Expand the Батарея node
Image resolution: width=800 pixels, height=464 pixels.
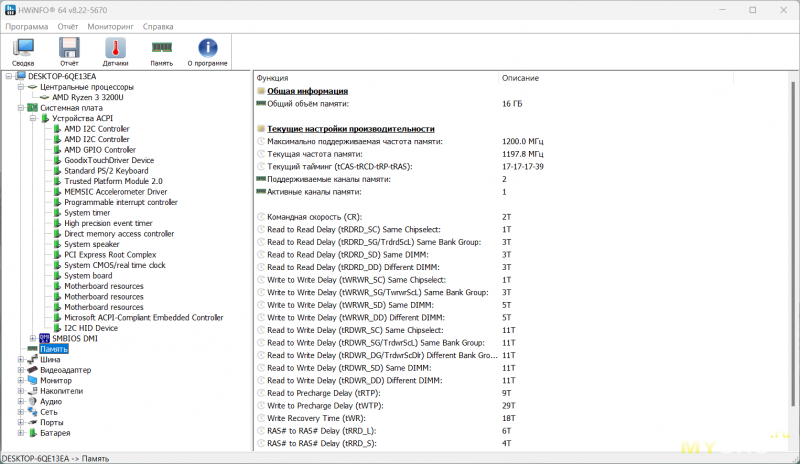point(21,433)
